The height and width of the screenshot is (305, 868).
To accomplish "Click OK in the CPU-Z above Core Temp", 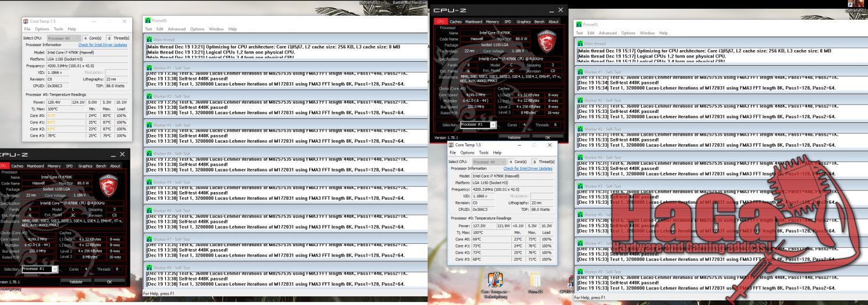I will 547,137.
